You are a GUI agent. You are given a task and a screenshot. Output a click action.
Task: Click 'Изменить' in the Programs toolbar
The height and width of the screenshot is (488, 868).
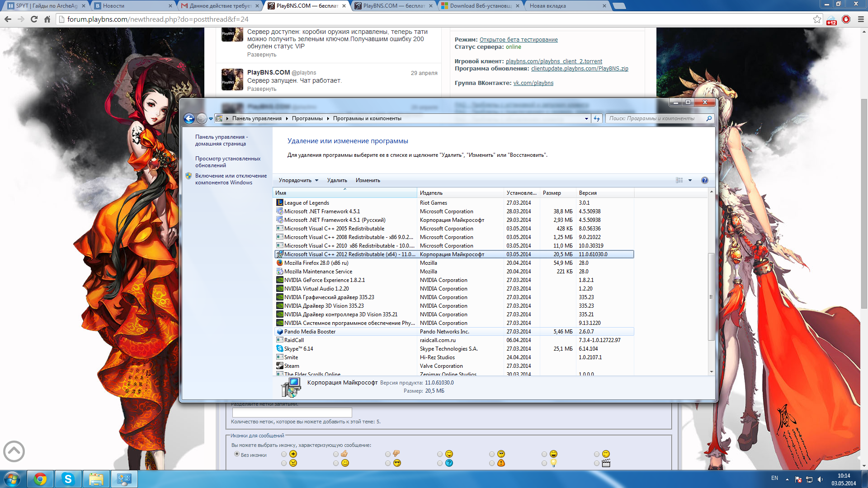[368, 180]
